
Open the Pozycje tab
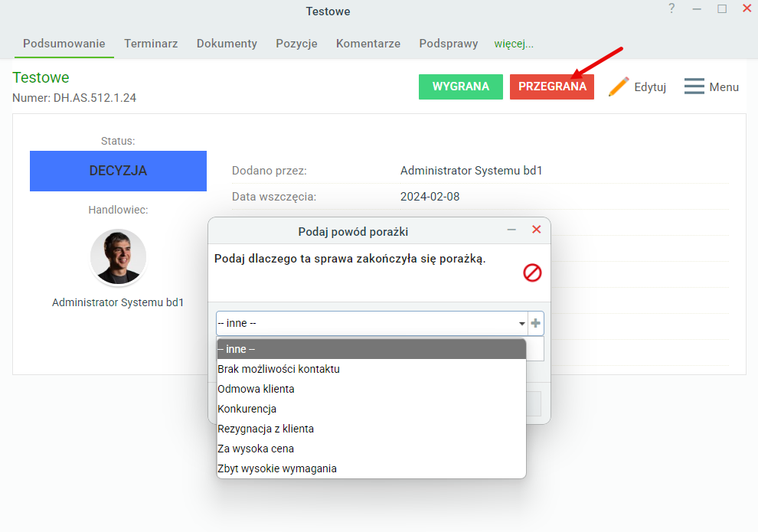pos(296,44)
